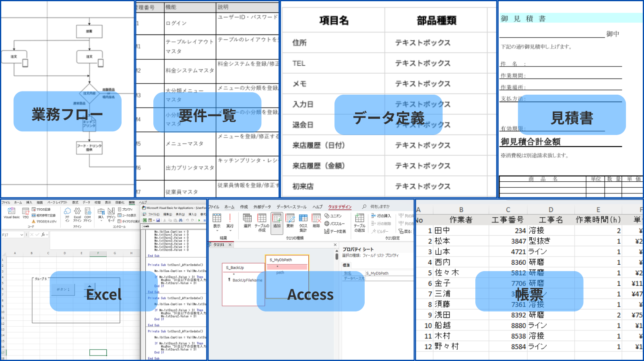This screenshot has width=644, height=361.
Task: Open the Visual Basic editor from Excel ribbon
Action: click(x=12, y=213)
